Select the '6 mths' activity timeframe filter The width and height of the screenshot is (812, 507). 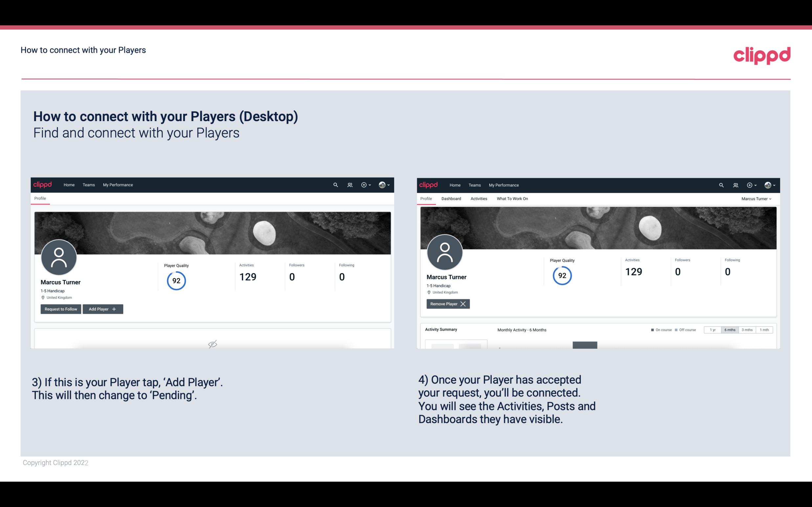tap(730, 329)
